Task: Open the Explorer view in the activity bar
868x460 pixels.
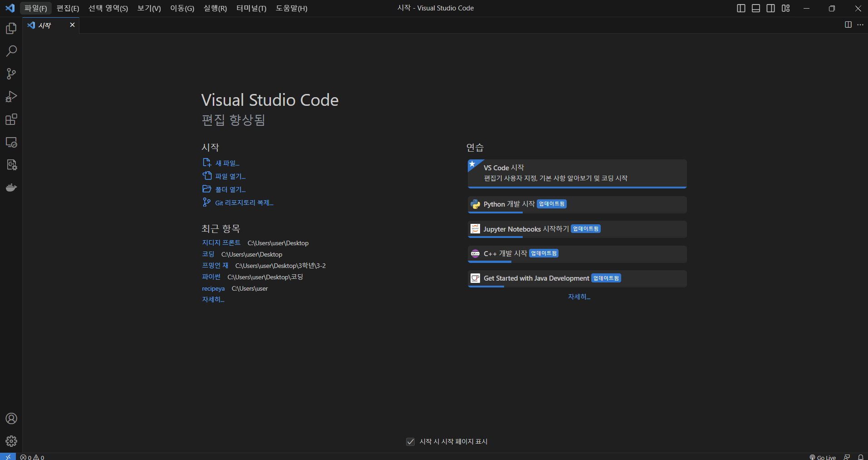Action: pyautogui.click(x=11, y=28)
